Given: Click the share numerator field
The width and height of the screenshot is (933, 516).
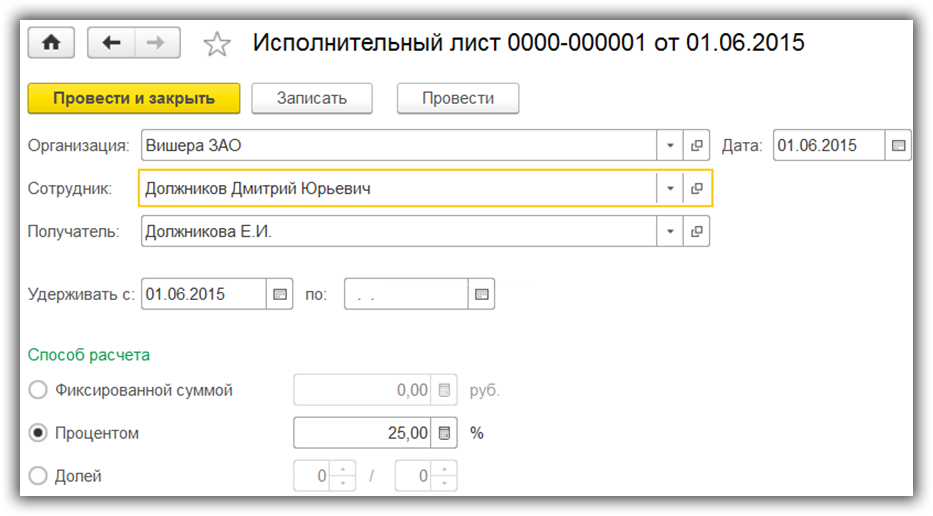Looking at the screenshot, I should 312,476.
